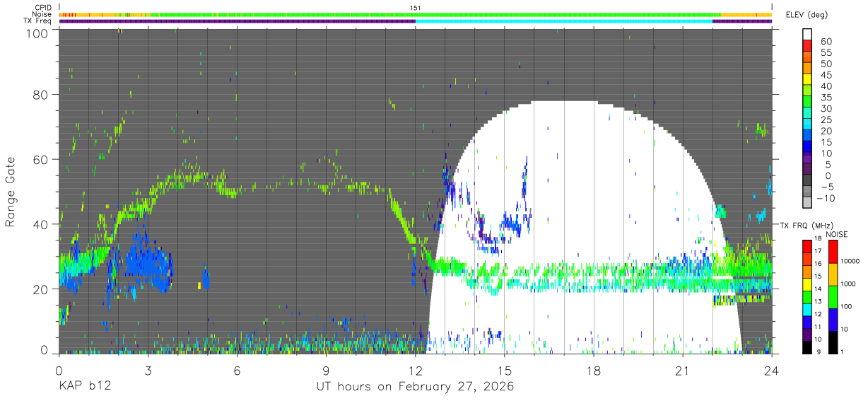Viewport: 868px width, 401px height.
Task: Click the 3 hour tick on UT axis
Action: coord(148,369)
